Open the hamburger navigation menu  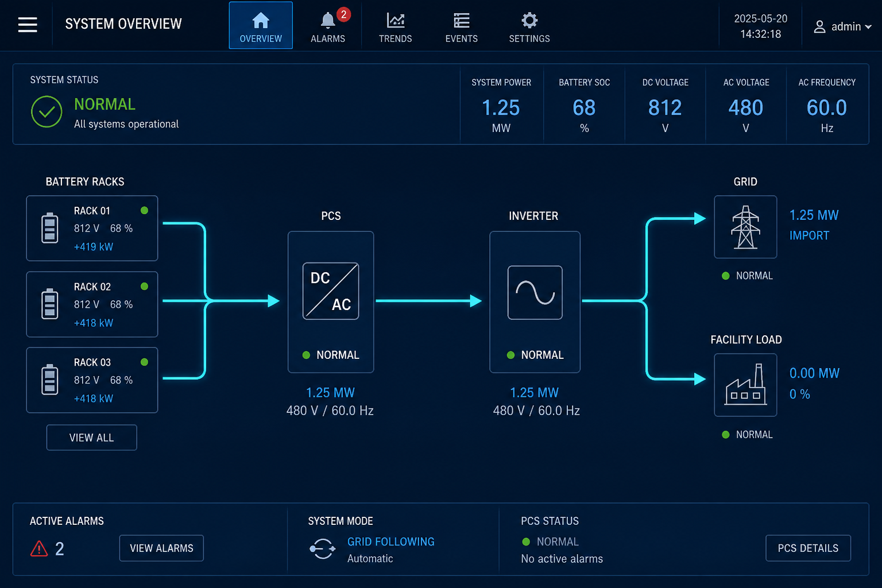click(x=28, y=25)
